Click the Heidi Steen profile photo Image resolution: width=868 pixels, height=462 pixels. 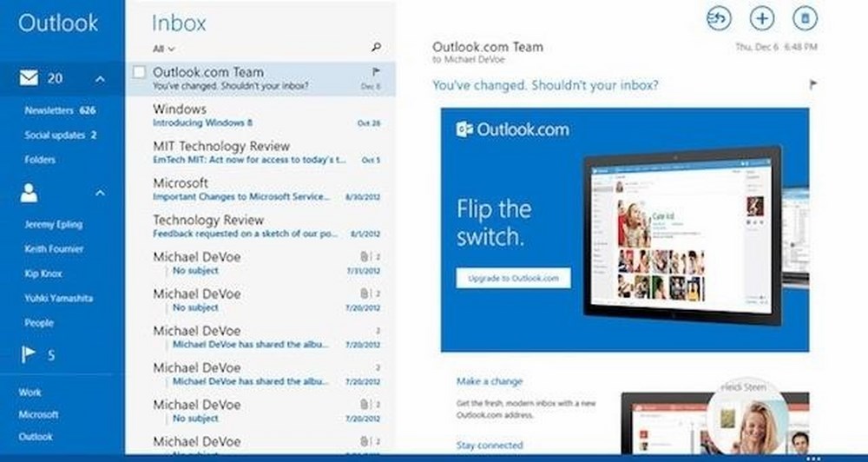(748, 419)
